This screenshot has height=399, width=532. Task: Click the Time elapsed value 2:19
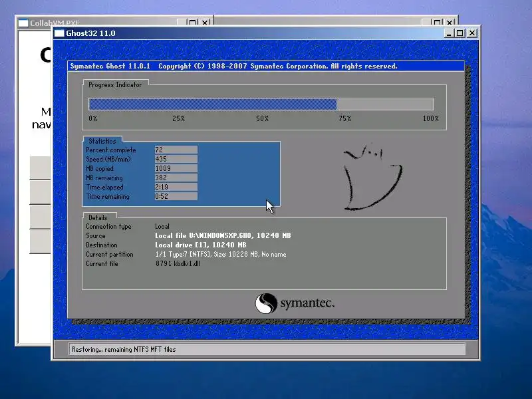(x=176, y=187)
